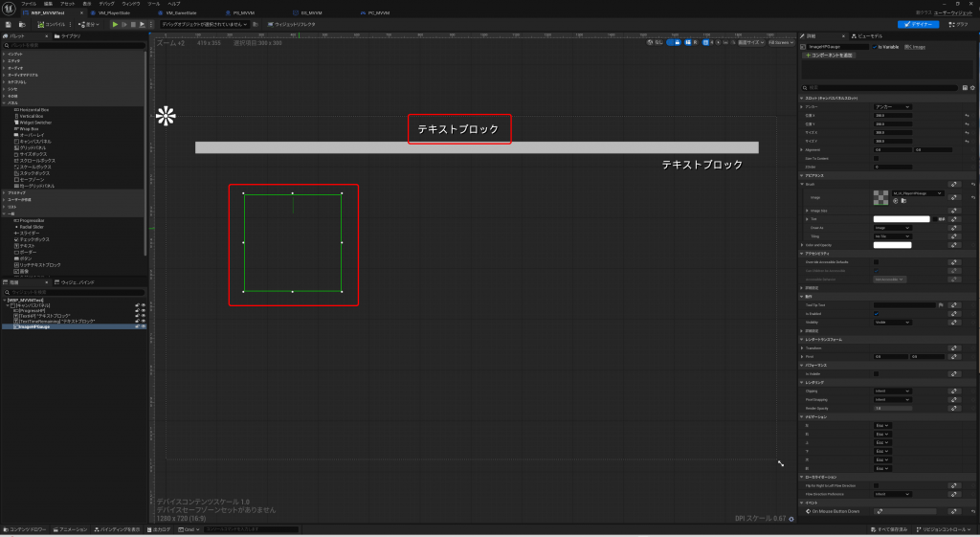
Task: Switch to the グラフ editor mode
Action: coord(957,24)
